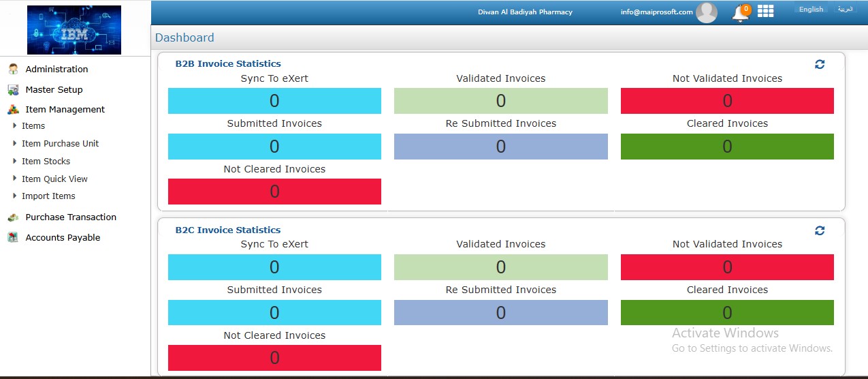Collapse the Item Management menu
This screenshot has height=379, width=868.
65,109
